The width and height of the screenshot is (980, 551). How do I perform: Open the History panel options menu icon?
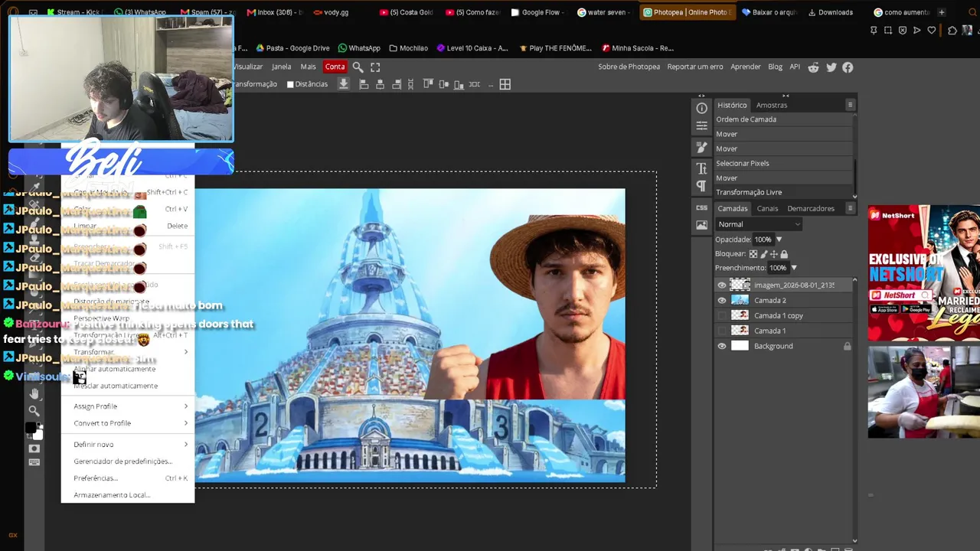(850, 105)
